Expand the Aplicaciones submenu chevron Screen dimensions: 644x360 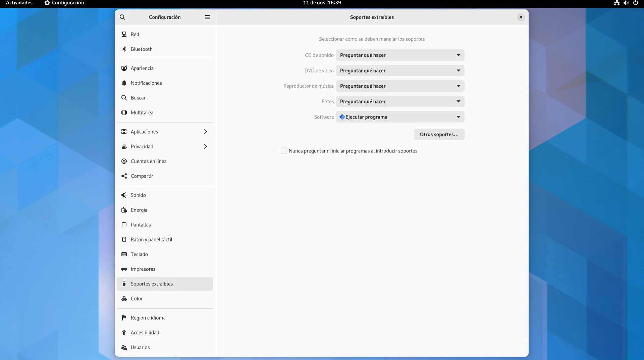coord(206,132)
